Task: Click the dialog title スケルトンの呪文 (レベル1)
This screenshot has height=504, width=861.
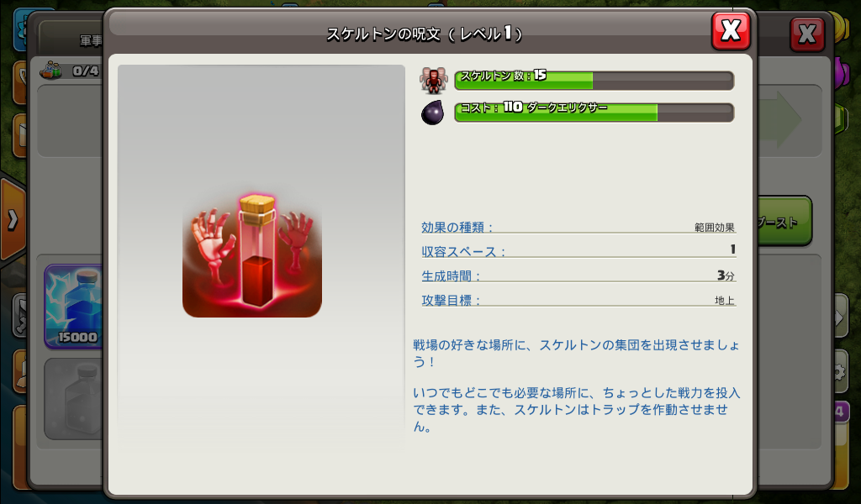Action: (x=425, y=34)
